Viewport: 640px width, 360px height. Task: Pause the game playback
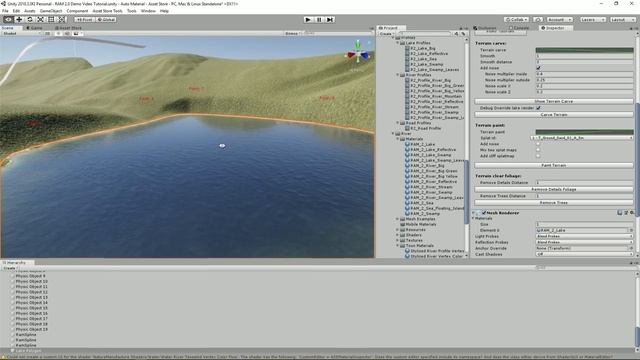coord(319,19)
